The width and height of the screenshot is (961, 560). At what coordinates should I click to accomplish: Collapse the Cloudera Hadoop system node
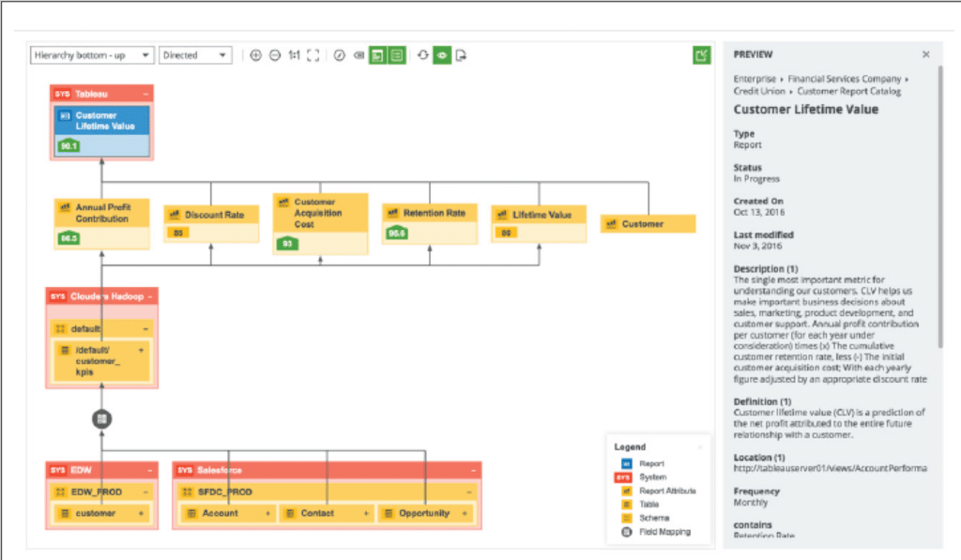pos(150,296)
